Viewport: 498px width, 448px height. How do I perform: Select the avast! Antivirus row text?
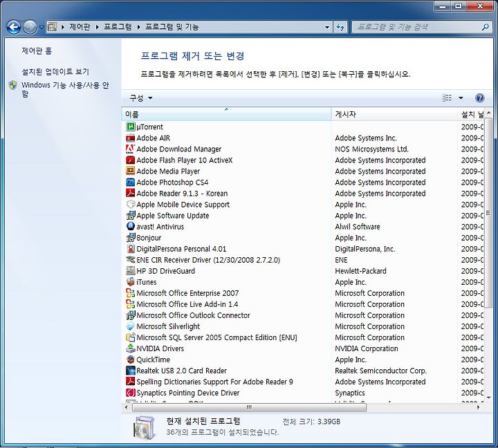pos(160,227)
